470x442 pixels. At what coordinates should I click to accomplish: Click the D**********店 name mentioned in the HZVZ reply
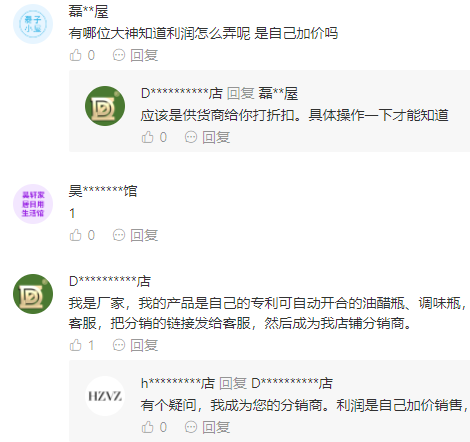292,383
